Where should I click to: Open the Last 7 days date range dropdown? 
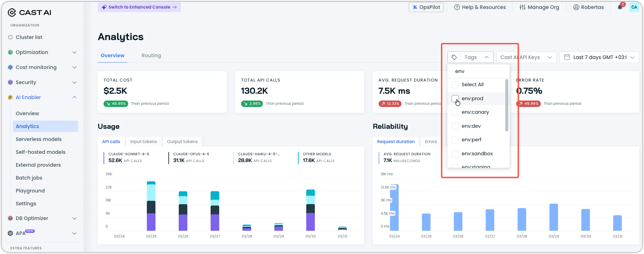(599, 57)
